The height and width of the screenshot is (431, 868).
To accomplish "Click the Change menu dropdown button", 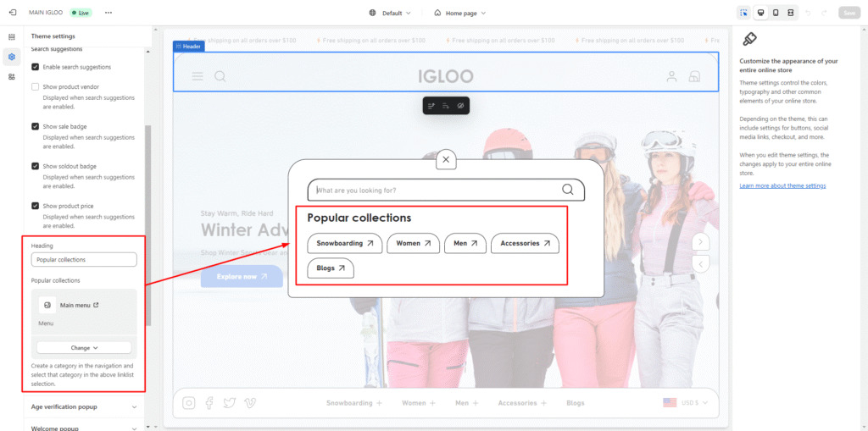I will point(84,347).
